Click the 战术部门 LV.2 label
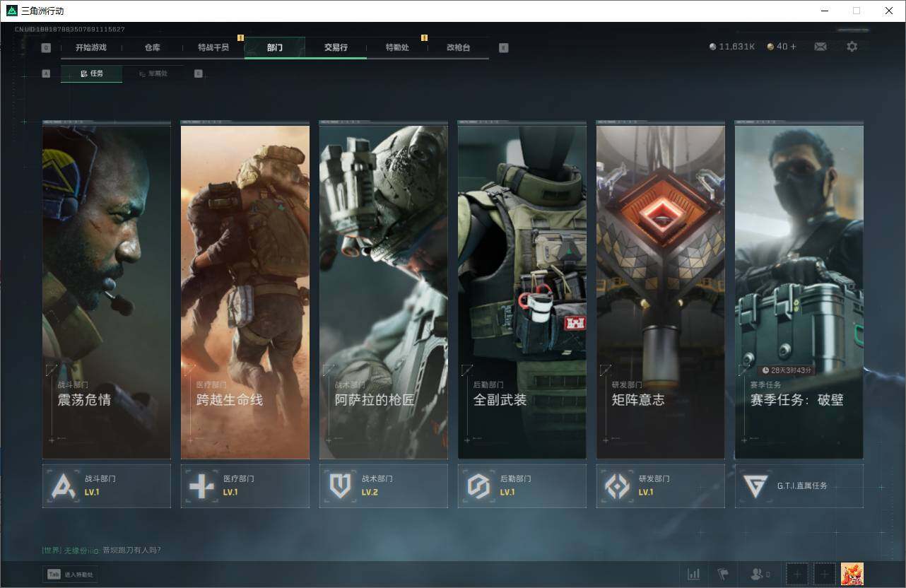 click(370, 493)
